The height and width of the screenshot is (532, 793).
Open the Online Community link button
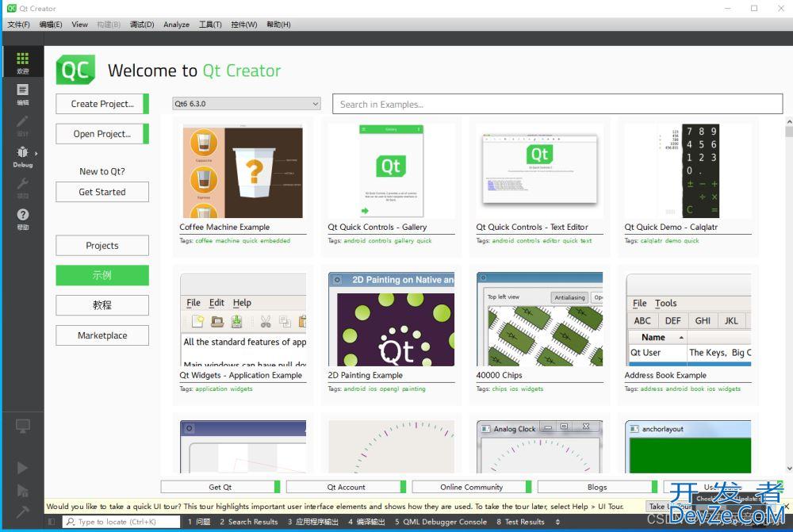tap(471, 487)
